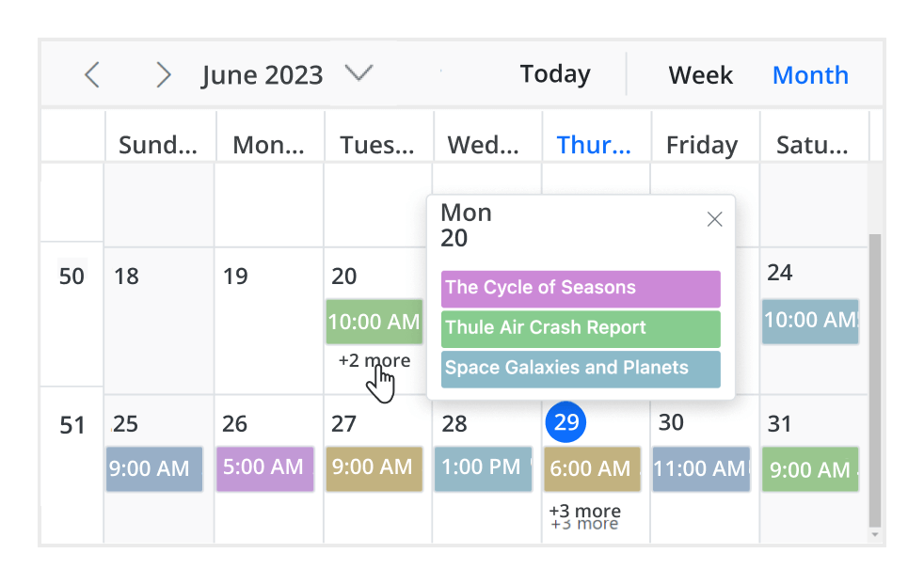
Task: Open the 6:00 AM event on June 29
Action: [591, 468]
